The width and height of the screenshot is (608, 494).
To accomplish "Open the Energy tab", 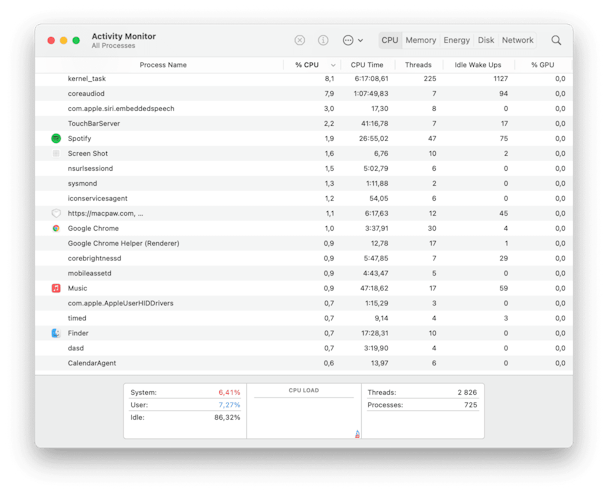I will [x=456, y=40].
